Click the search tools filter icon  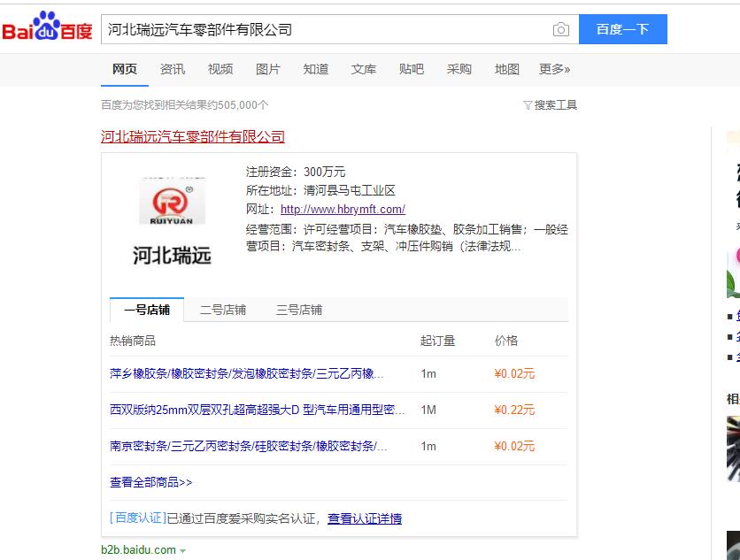pos(528,104)
